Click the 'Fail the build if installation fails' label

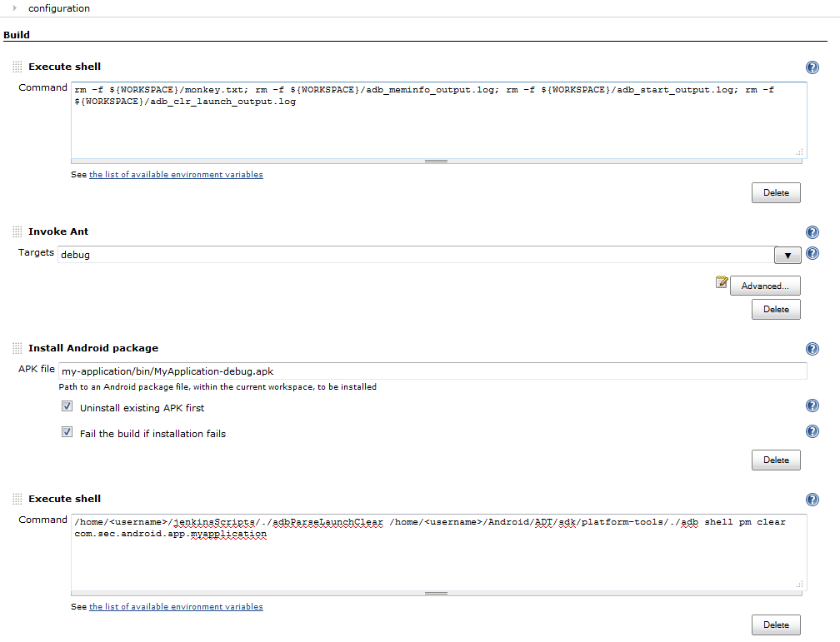(152, 434)
